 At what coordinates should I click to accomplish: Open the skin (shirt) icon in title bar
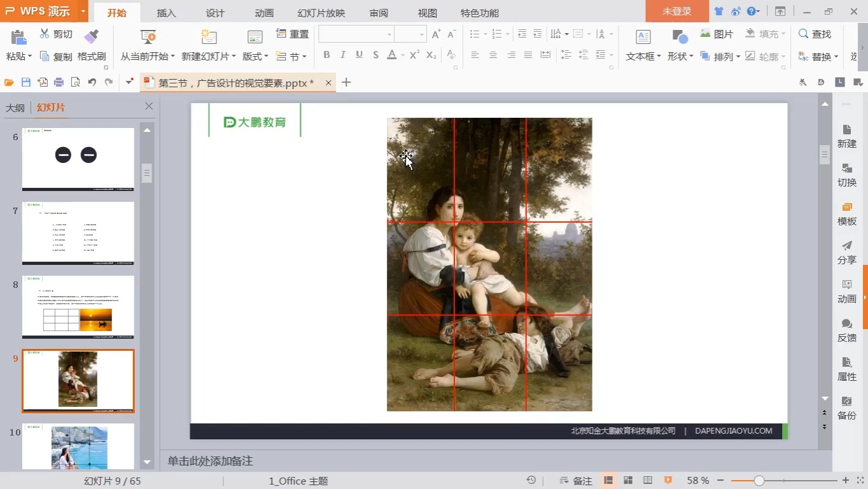click(x=719, y=11)
